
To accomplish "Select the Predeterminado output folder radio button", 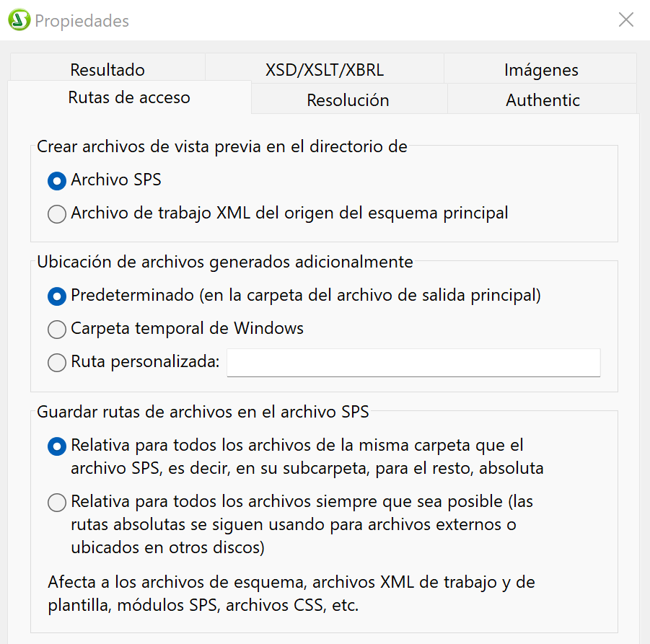I will (x=56, y=296).
